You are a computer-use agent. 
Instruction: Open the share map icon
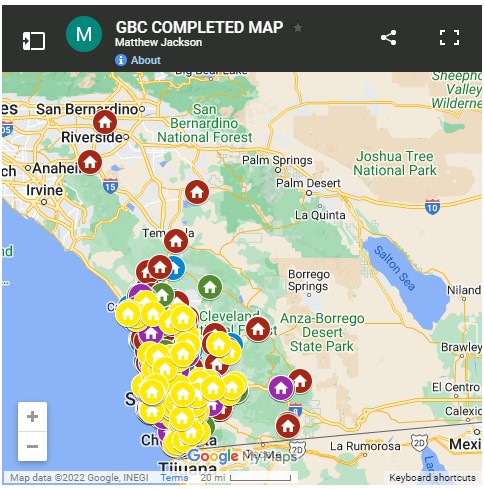(x=388, y=38)
